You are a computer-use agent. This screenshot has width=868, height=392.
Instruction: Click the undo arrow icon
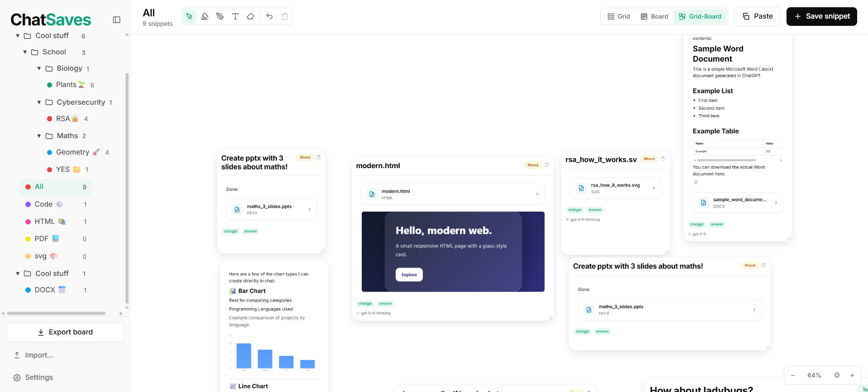click(x=269, y=16)
